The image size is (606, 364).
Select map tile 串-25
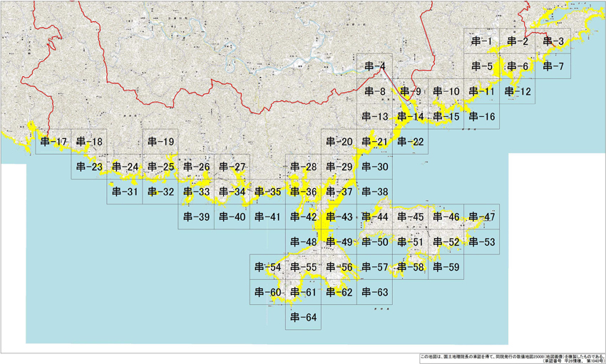tap(160, 167)
